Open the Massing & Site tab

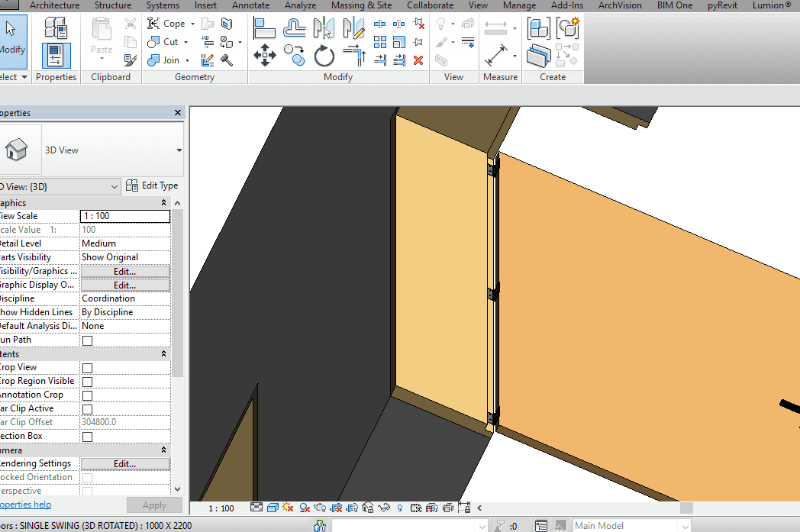pos(361,5)
